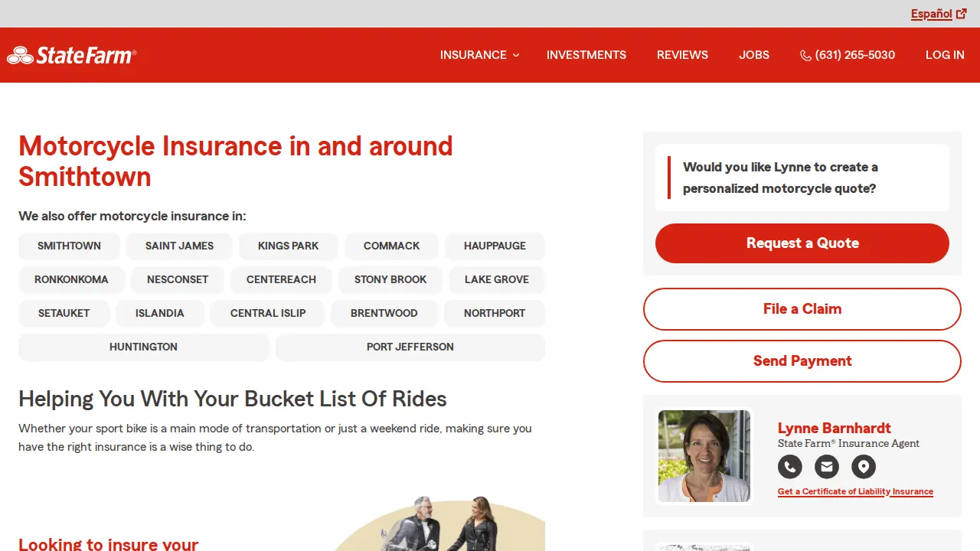The image size is (980, 551).
Task: Open the Investments menu item
Action: coord(586,55)
